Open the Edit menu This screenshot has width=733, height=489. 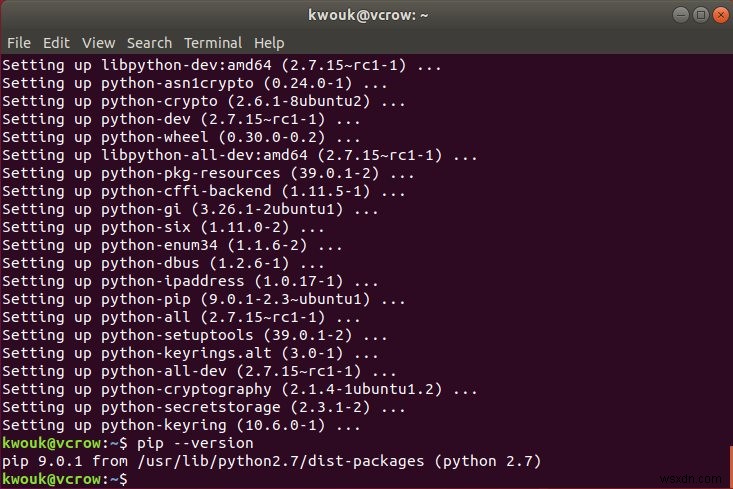(56, 43)
